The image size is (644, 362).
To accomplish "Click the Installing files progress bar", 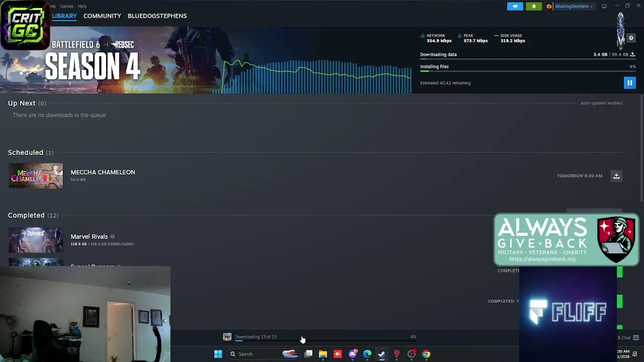I will pos(528,71).
